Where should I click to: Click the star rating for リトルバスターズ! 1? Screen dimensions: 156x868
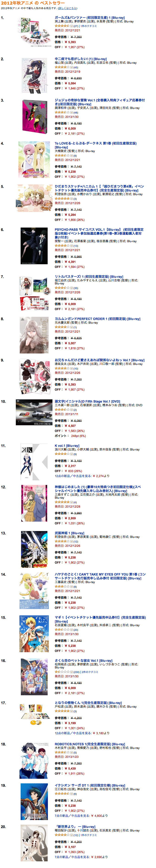click(62, 288)
